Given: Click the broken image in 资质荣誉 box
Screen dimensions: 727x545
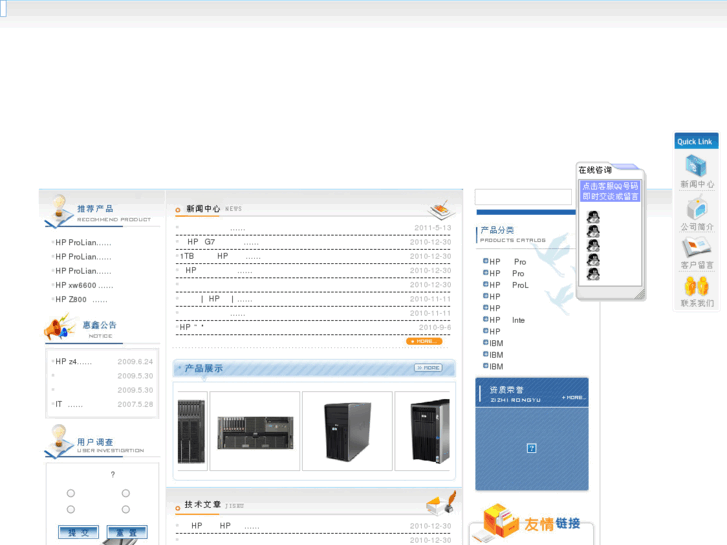Looking at the screenshot, I should [532, 448].
